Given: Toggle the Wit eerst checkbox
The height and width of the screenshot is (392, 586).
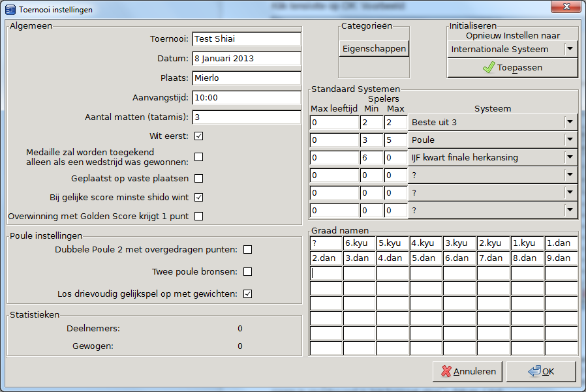Looking at the screenshot, I should [x=199, y=136].
